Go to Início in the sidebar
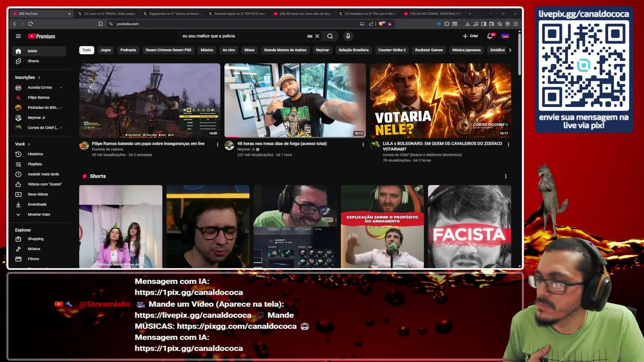The height and width of the screenshot is (362, 644). coord(39,51)
